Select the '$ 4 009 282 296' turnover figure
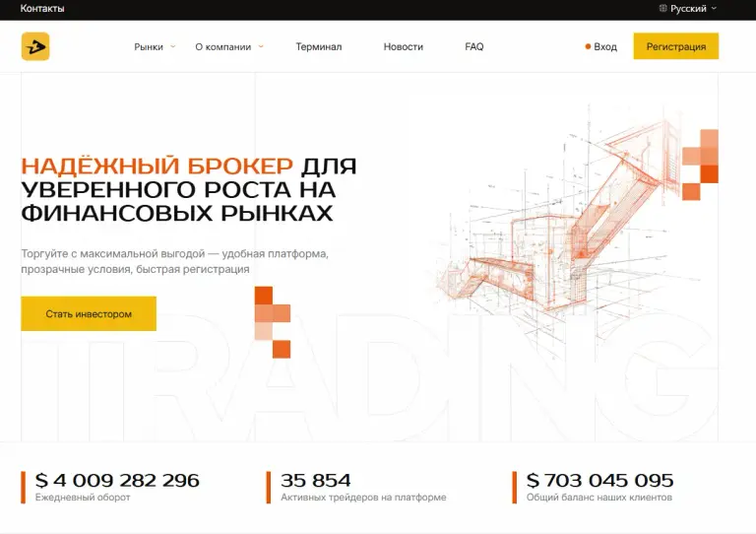 (x=117, y=480)
